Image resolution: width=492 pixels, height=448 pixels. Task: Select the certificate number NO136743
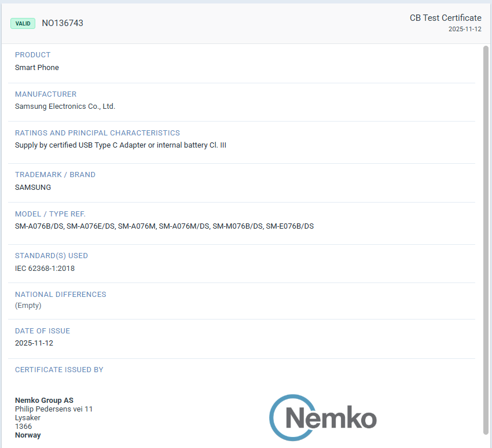pyautogui.click(x=62, y=23)
